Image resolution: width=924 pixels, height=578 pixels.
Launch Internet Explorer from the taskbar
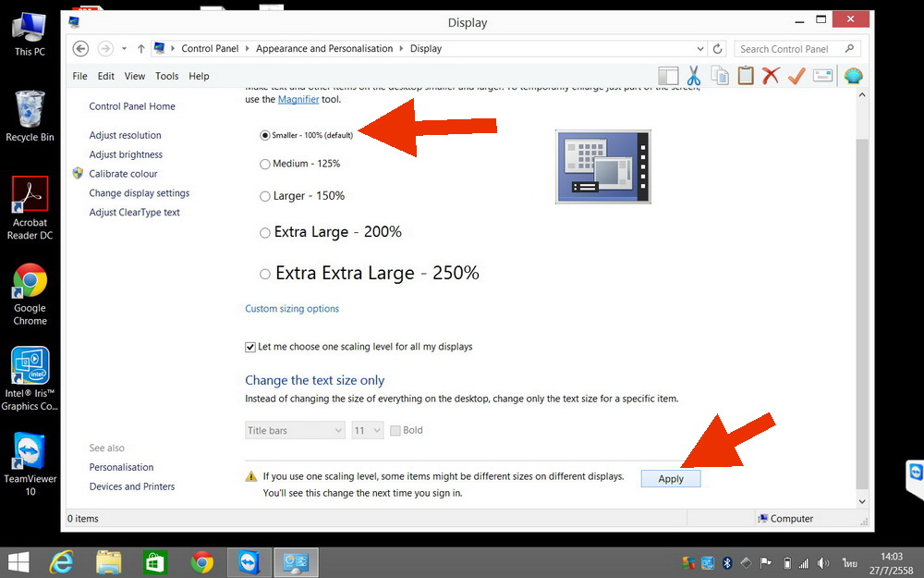(x=61, y=562)
